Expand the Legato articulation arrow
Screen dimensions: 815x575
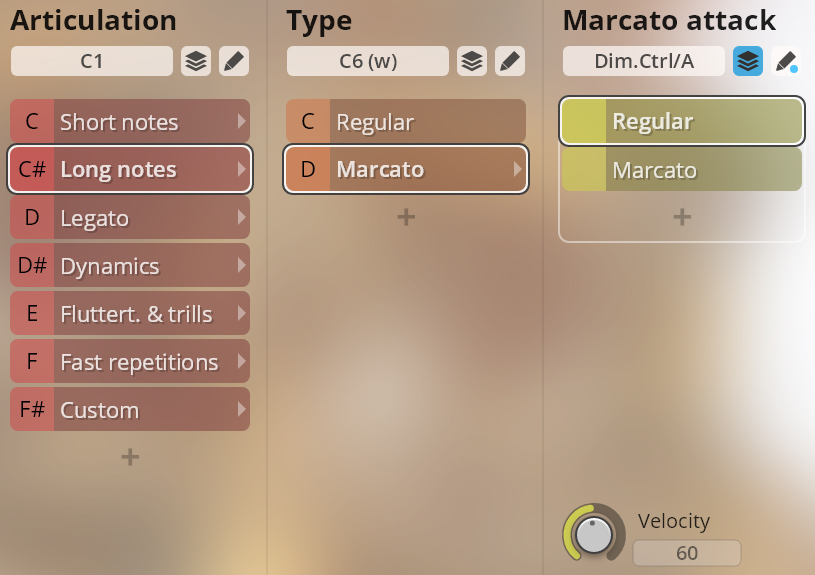(241, 218)
